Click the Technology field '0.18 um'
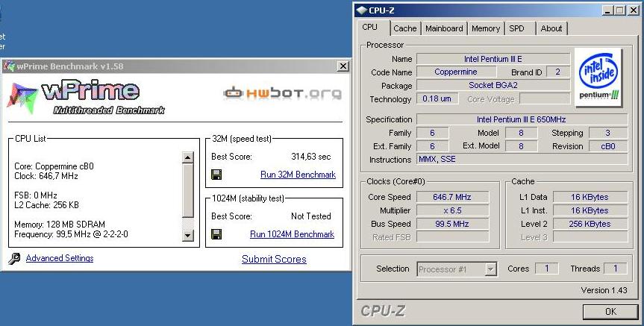The height and width of the screenshot is (326, 644). click(437, 99)
